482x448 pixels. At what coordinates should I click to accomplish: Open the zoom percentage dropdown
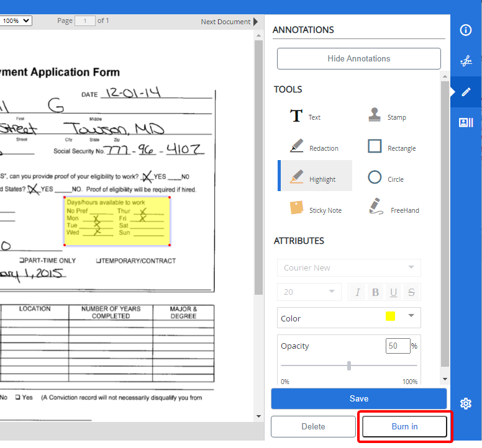16,21
